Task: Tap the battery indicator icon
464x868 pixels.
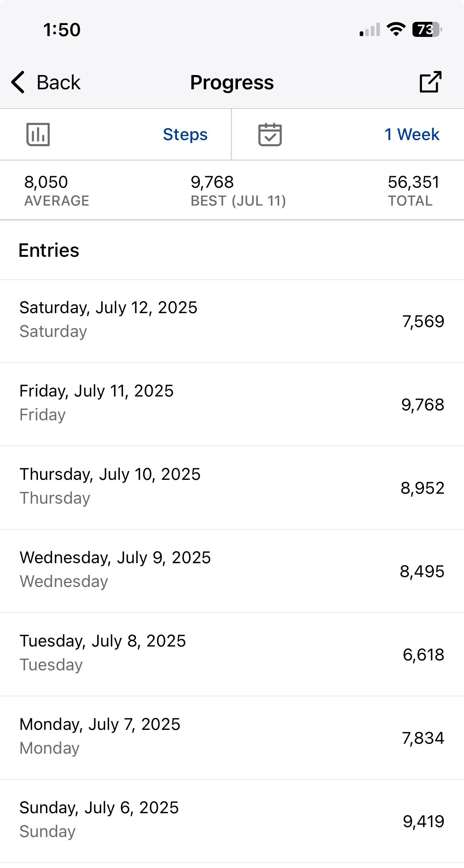Action: click(x=427, y=29)
